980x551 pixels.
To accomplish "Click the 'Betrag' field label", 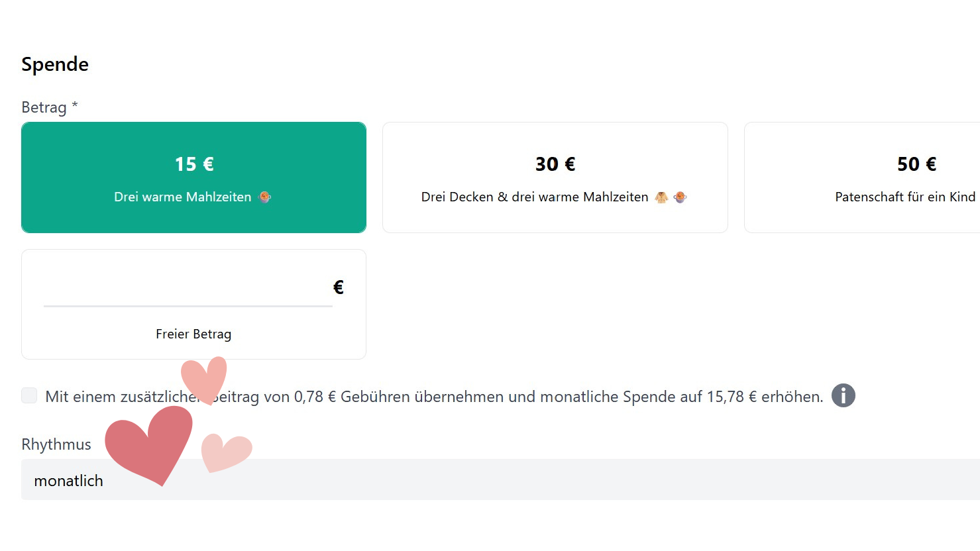I will [44, 107].
